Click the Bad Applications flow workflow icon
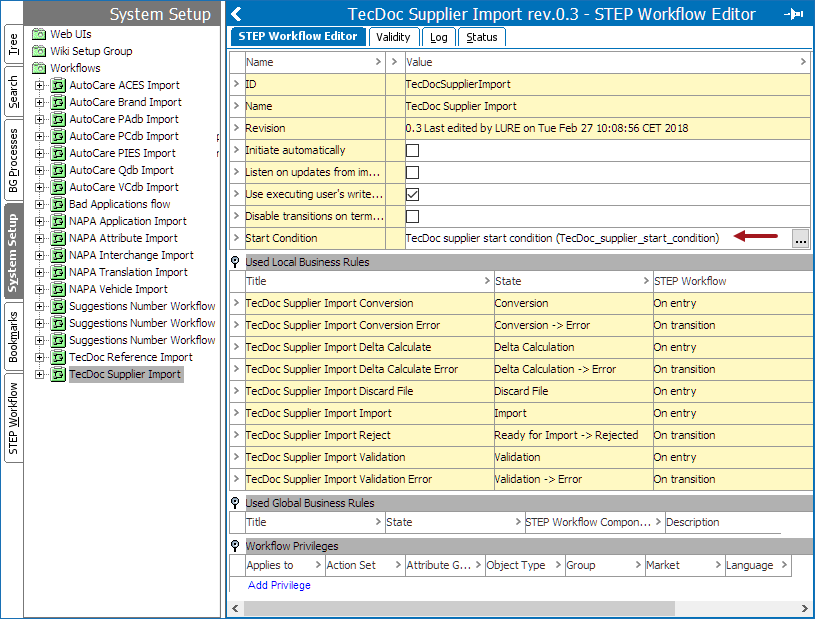Screen dimensions: 815x619 click(58, 204)
